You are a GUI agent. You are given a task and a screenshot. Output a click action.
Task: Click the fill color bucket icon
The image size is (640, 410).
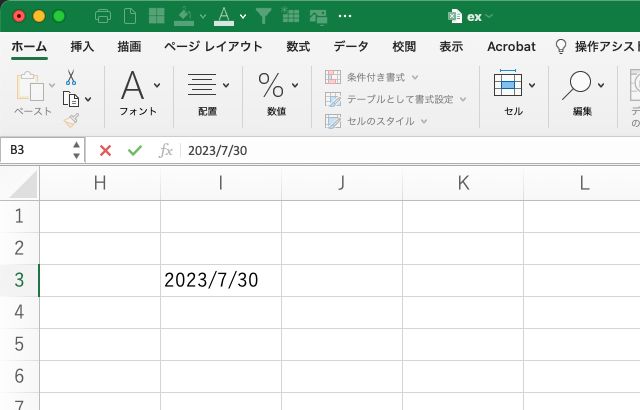click(x=184, y=16)
